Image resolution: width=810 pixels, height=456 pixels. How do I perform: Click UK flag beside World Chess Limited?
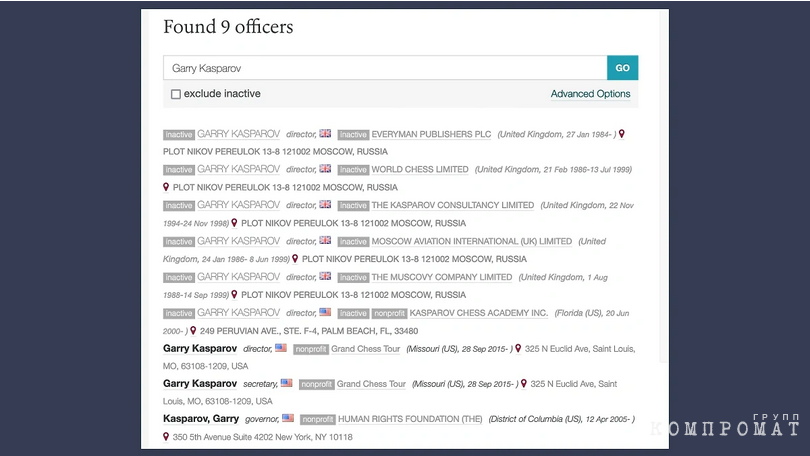(325, 168)
